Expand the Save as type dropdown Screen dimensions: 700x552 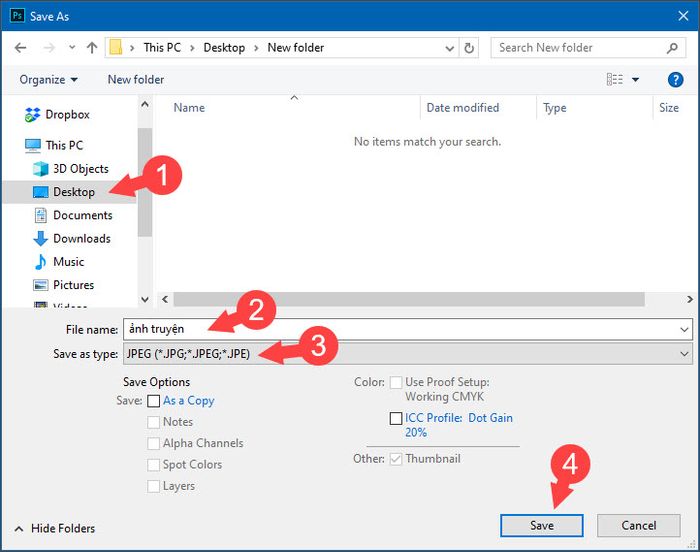684,354
